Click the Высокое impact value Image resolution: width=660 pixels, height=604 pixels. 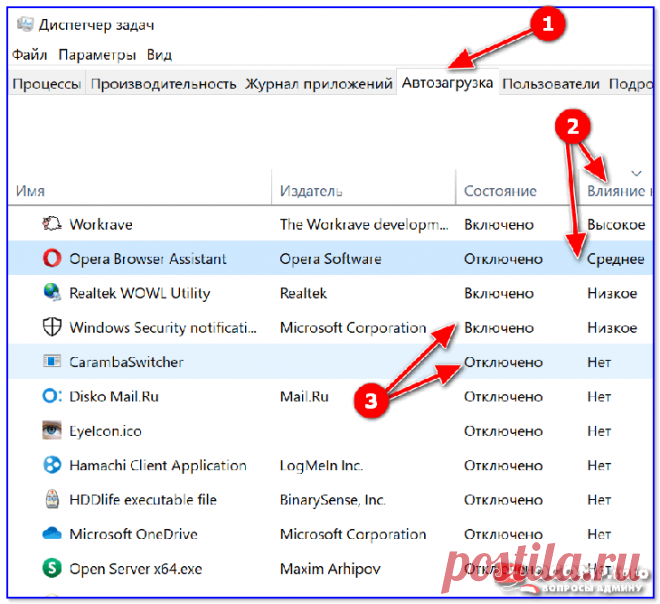(x=616, y=224)
